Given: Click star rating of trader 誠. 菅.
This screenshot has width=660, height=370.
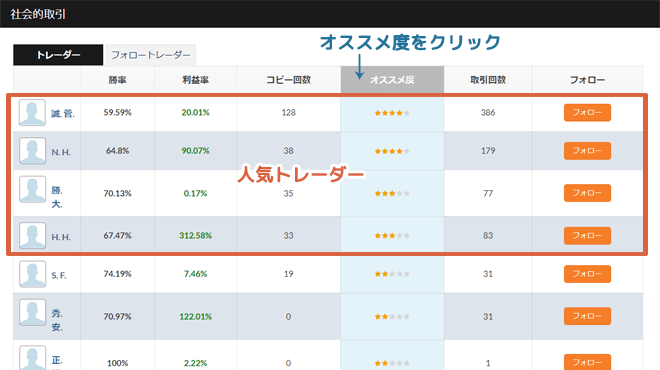Looking at the screenshot, I should click(392, 113).
